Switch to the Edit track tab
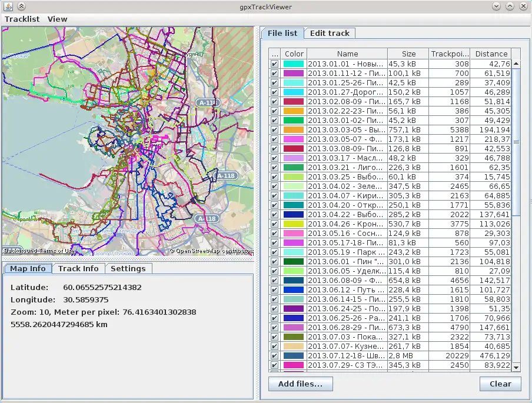532x403 pixels. [330, 34]
